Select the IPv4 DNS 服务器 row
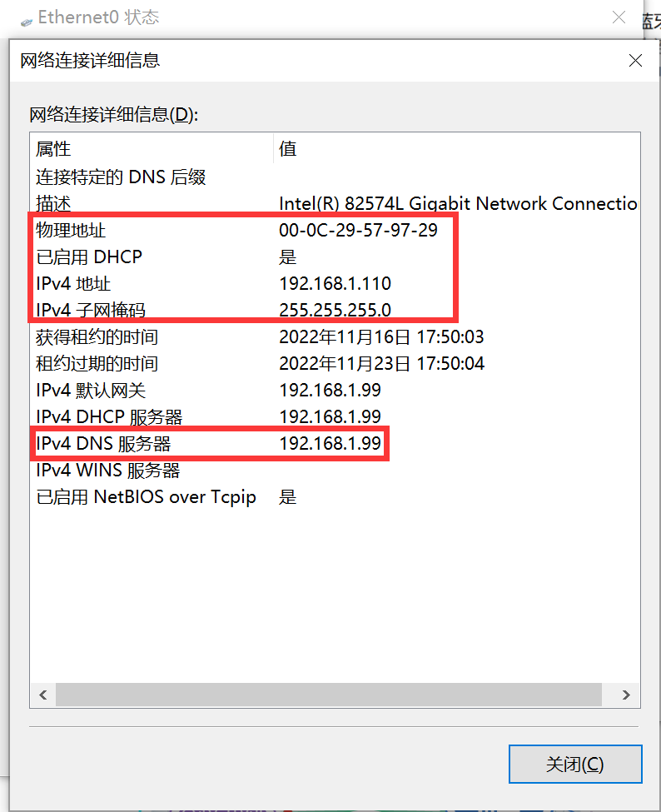Image resolution: width=661 pixels, height=812 pixels. pos(103,444)
